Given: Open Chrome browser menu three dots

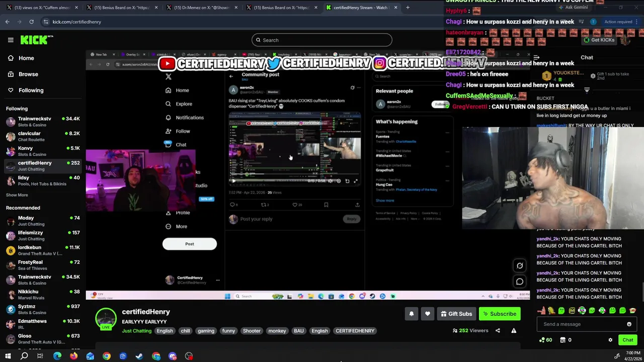Looking at the screenshot, I should click(637, 22).
